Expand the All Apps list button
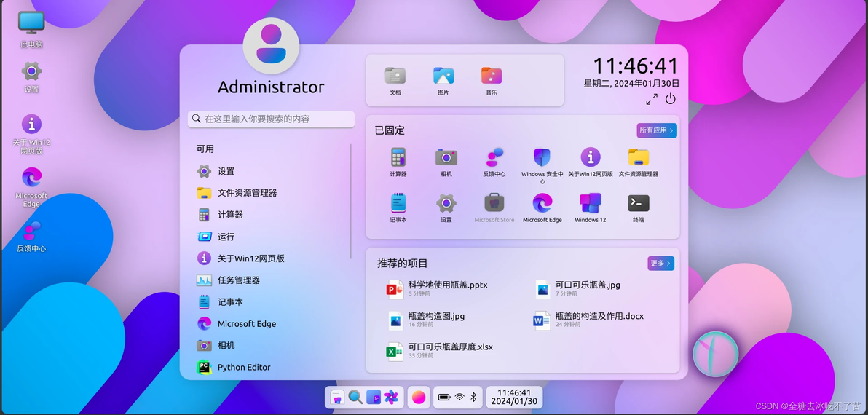The width and height of the screenshot is (868, 415). click(x=657, y=130)
